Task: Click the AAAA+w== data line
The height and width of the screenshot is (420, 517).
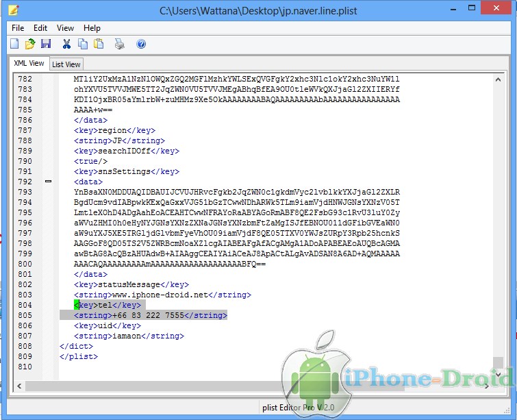Action: 93,110
